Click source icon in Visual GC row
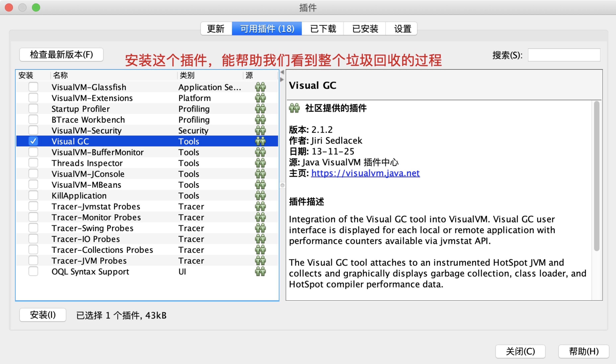Image resolution: width=616 pixels, height=364 pixels. [x=260, y=141]
